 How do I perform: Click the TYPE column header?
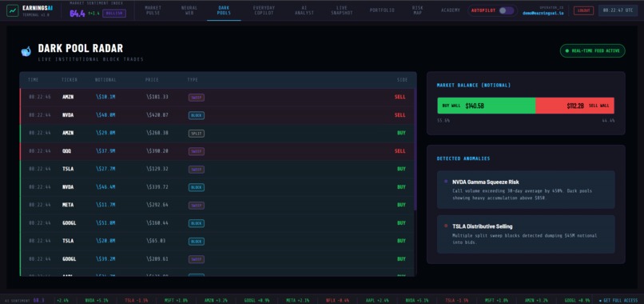click(193, 80)
